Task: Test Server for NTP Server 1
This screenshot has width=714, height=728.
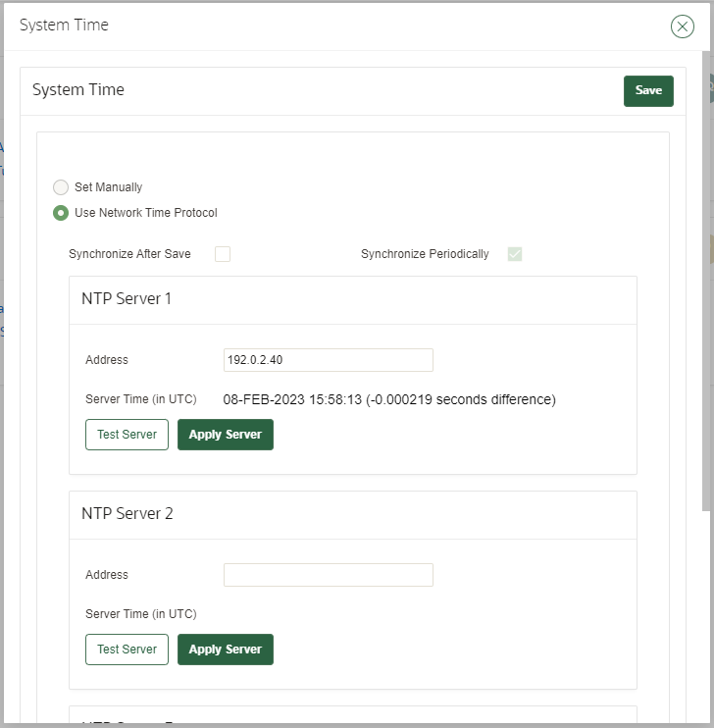Action: coord(127,435)
